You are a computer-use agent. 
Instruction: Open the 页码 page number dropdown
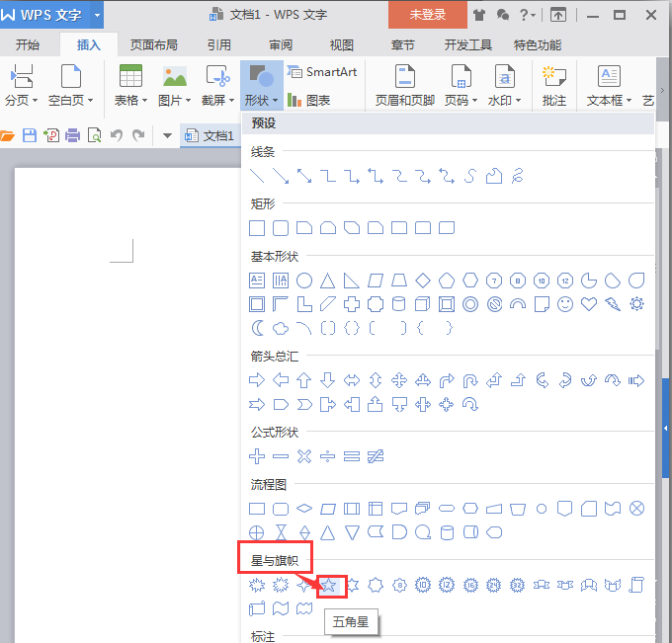point(461,86)
